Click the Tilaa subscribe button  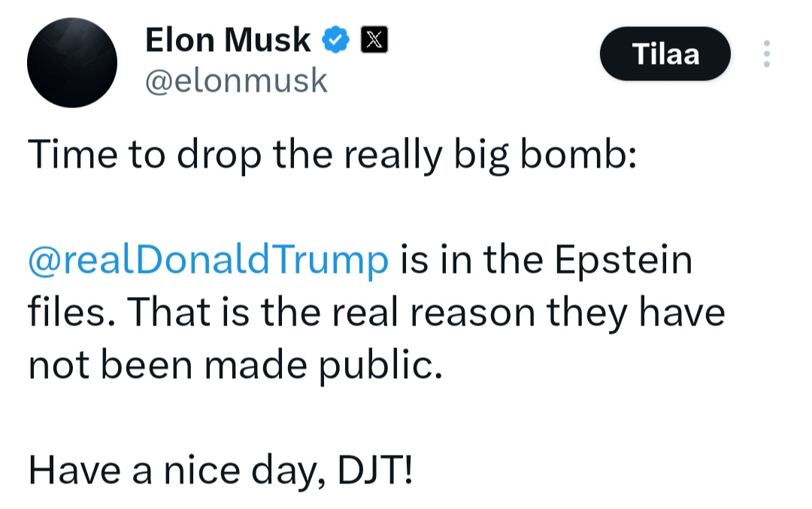[665, 53]
